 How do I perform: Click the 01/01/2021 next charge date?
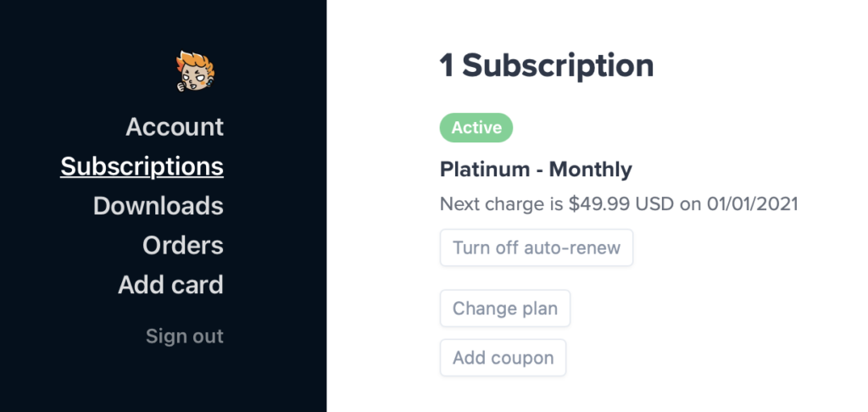pyautogui.click(x=753, y=203)
